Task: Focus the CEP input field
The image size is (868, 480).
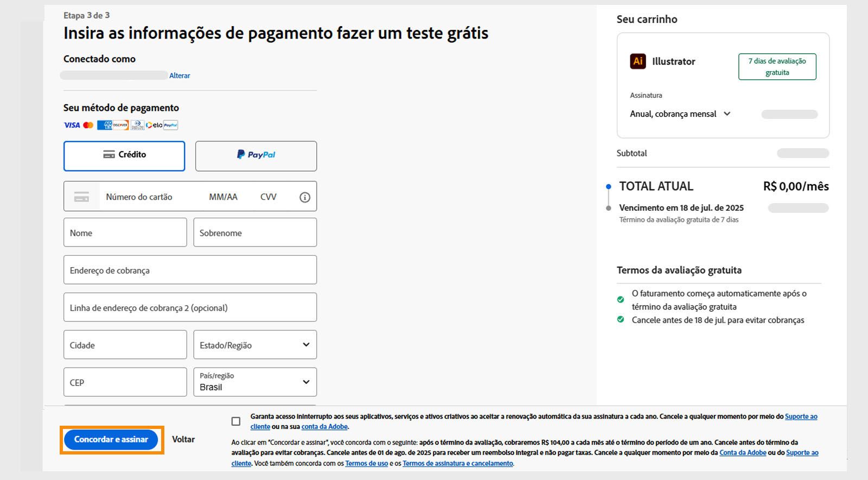Action: (x=125, y=382)
